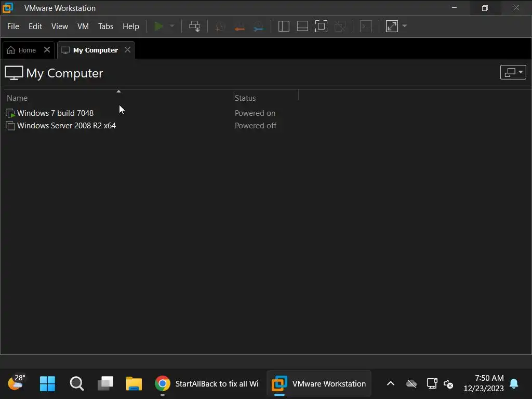Open the clock showing 7:50 AM
Screen dimensions: 532x399
coord(484,383)
